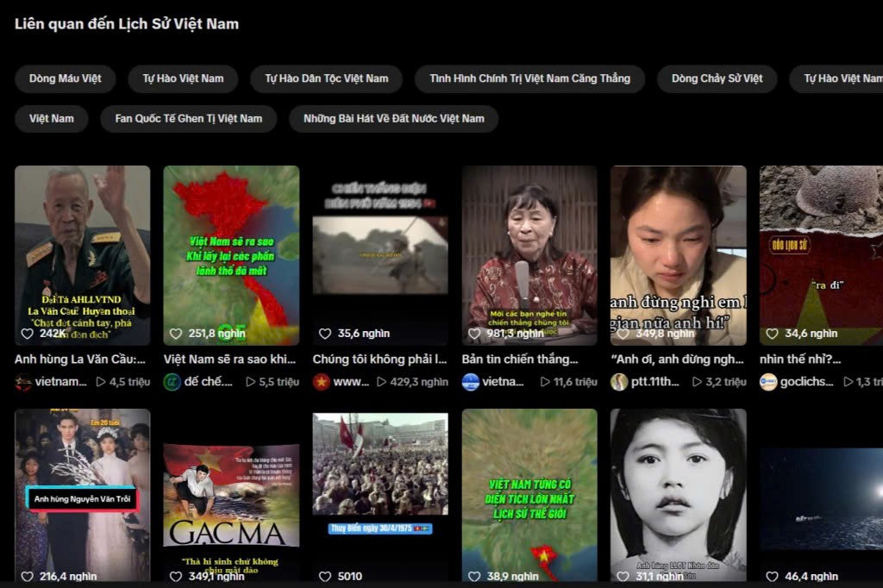Tap the heart next to 34,6 nghìn
The image size is (883, 588).
pos(772,334)
